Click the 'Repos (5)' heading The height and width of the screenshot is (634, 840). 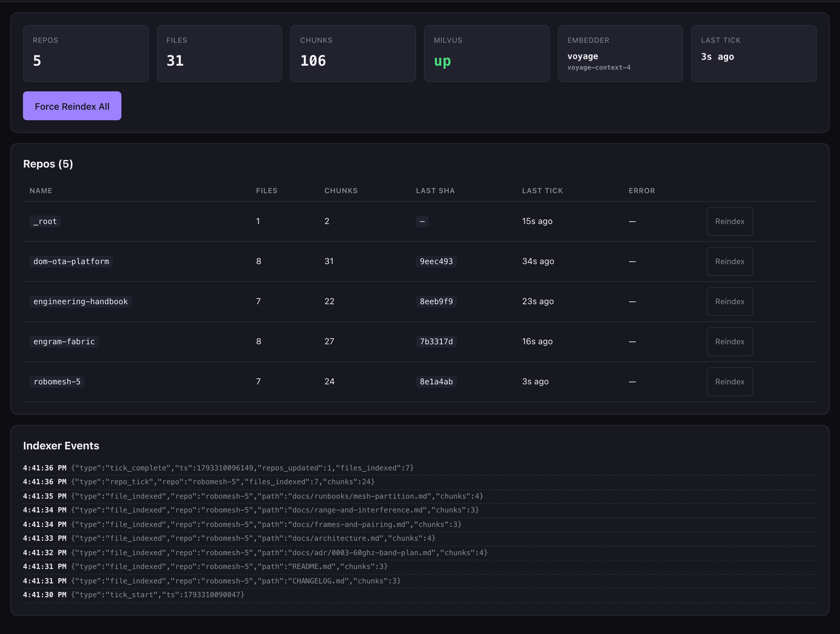pos(48,164)
